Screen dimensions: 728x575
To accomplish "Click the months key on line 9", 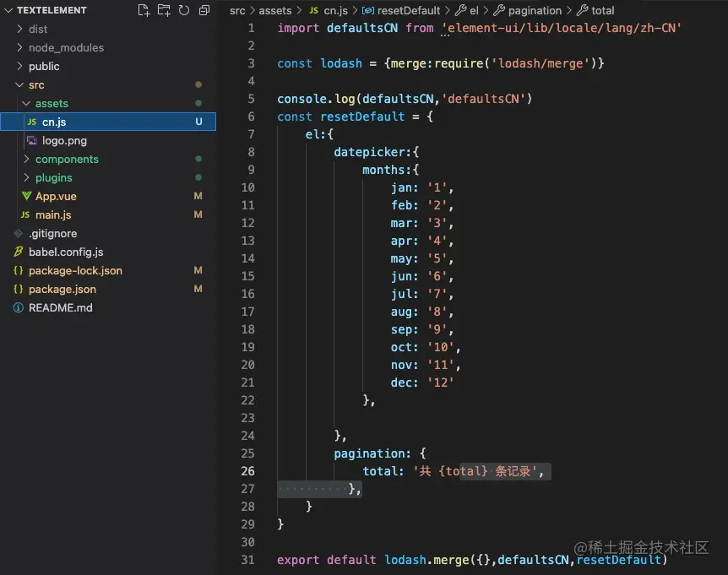I will click(x=383, y=170).
